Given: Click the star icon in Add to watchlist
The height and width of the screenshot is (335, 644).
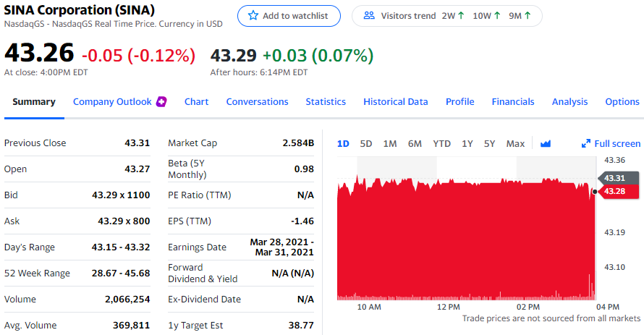Looking at the screenshot, I should (253, 16).
